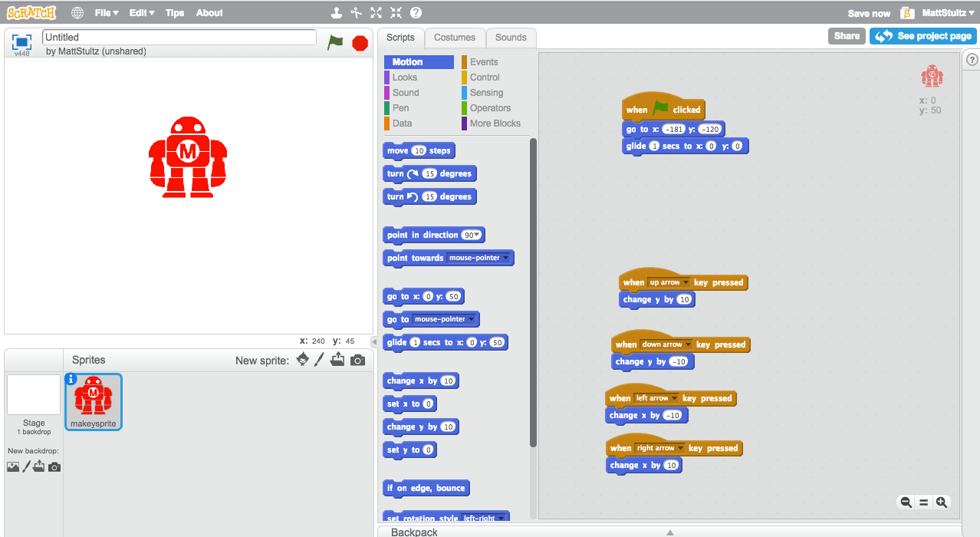Upload sprite from file

337,360
